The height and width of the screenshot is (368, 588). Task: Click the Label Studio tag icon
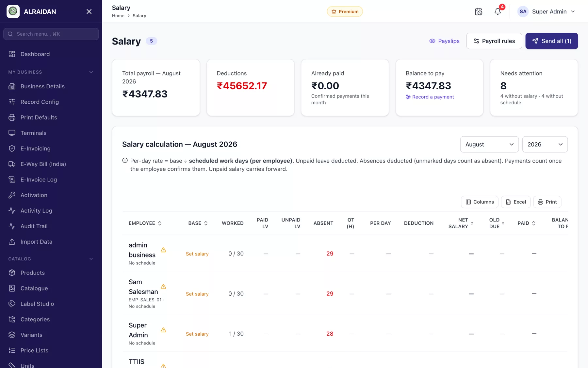(12, 304)
